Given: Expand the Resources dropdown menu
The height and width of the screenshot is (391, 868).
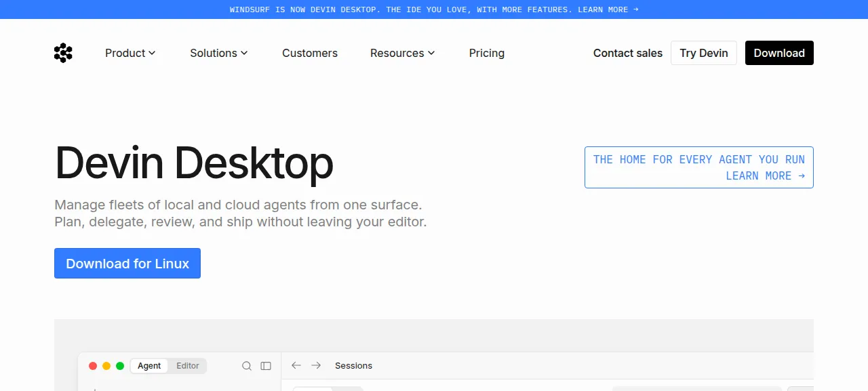Looking at the screenshot, I should coord(403,53).
